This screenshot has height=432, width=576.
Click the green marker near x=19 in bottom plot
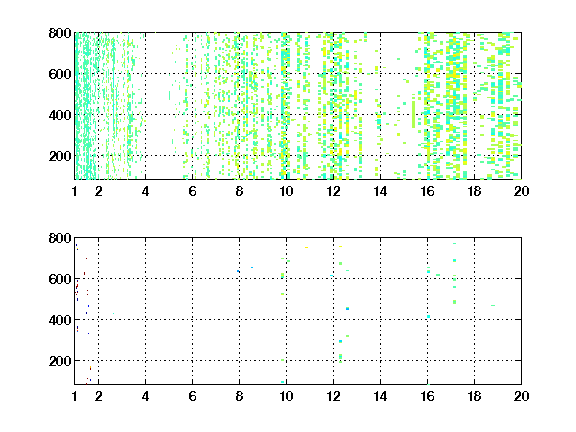493,305
